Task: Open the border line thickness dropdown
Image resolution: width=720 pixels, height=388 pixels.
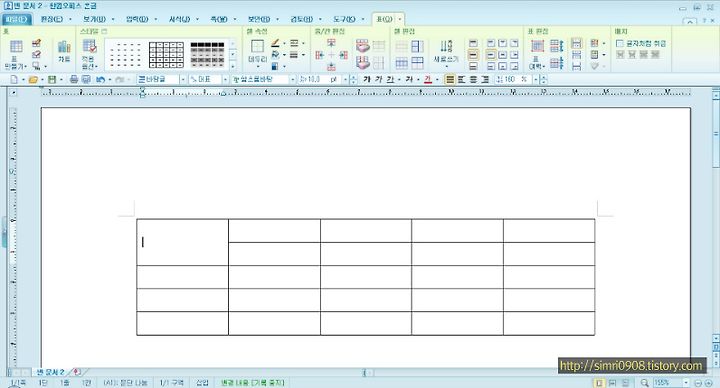Action: coord(304,55)
